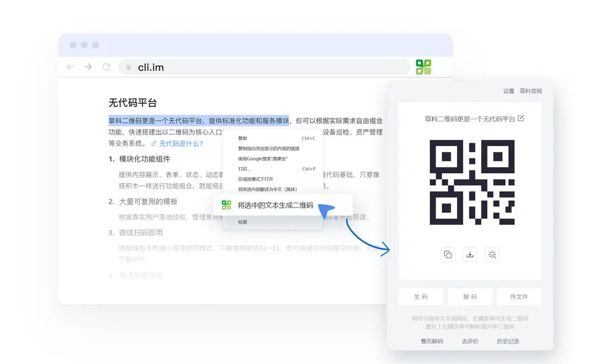
Task: Choose 复制指向突出显示的内容的链接 menu item
Action: (x=273, y=148)
